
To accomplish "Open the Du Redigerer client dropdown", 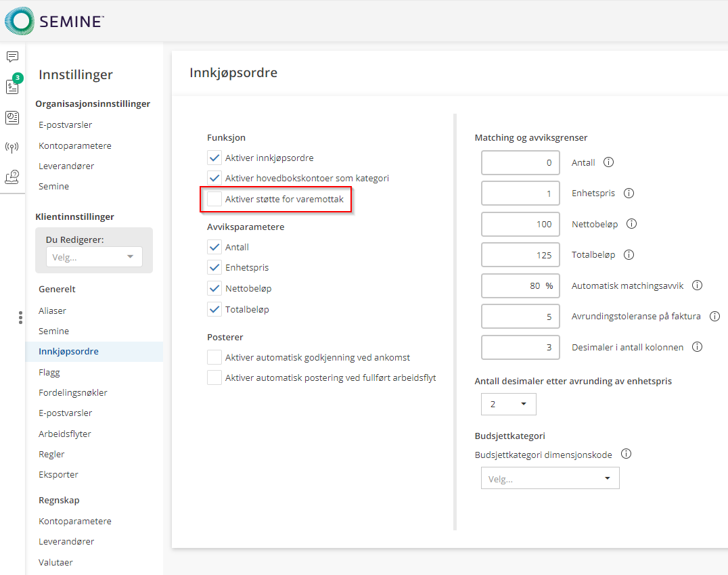I will (94, 257).
